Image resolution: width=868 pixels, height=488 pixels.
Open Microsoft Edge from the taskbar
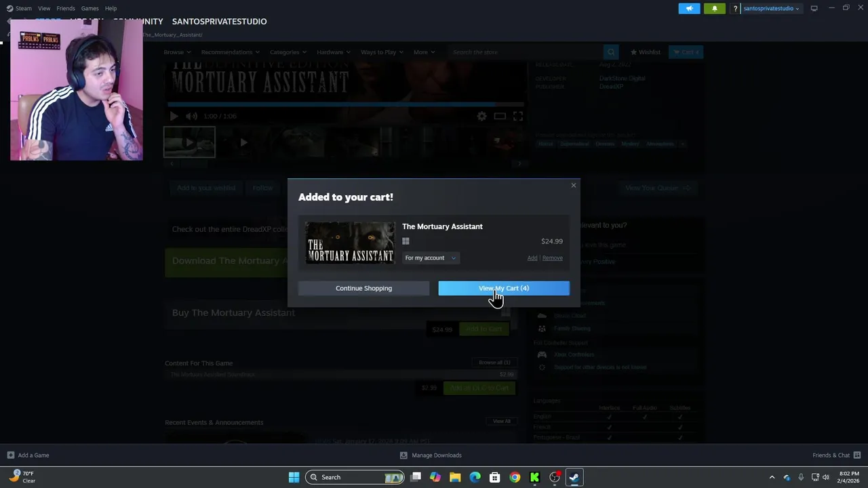(475, 477)
